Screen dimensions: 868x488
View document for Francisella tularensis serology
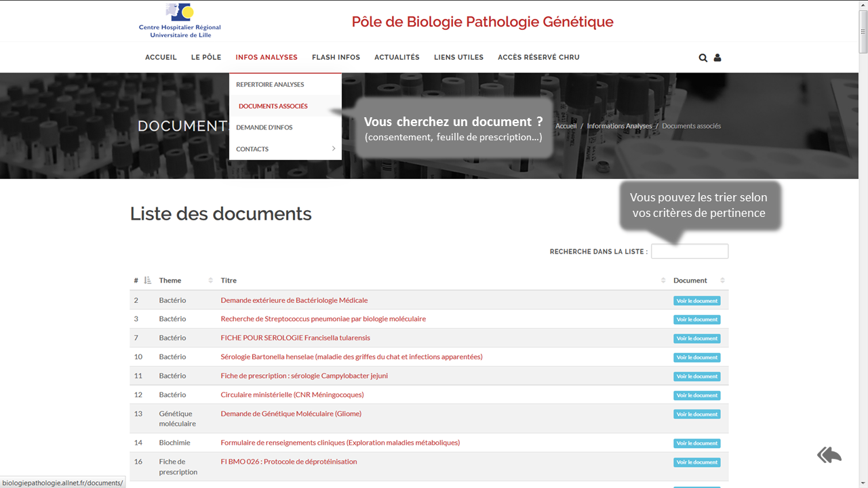(696, 338)
